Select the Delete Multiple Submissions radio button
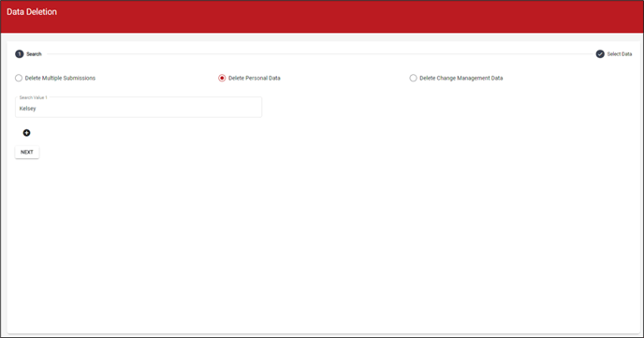 click(x=19, y=78)
